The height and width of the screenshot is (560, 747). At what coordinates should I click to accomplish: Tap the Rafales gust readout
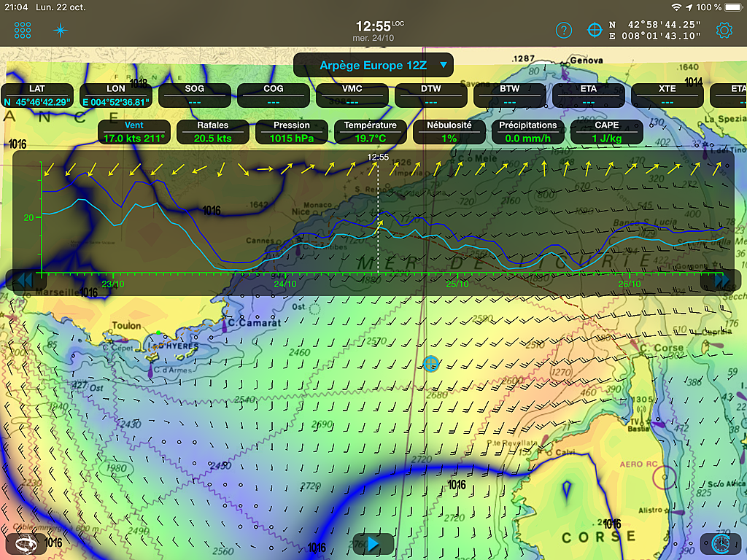pos(213,132)
